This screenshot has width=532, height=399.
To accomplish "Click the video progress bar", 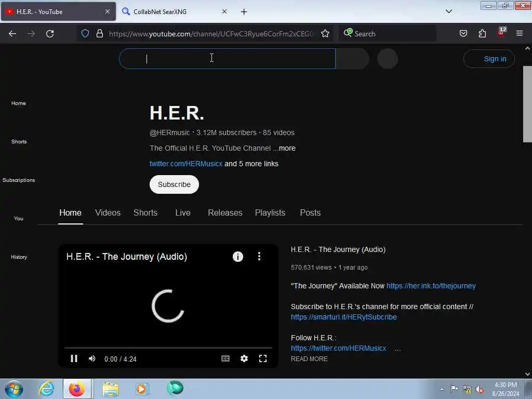I will 168,348.
